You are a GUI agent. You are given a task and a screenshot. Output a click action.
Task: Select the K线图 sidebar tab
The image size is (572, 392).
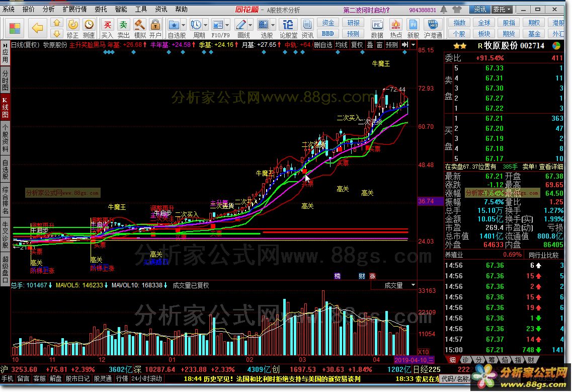coord(5,107)
